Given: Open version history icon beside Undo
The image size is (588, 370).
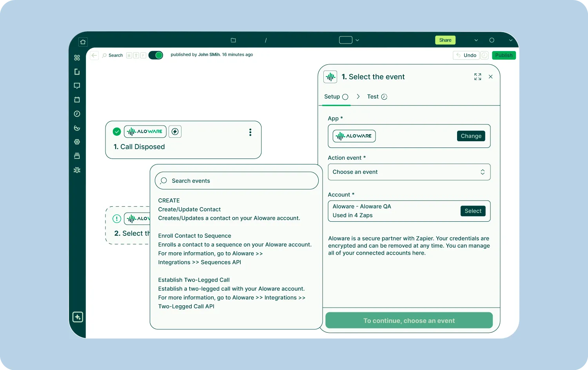Looking at the screenshot, I should coord(485,55).
